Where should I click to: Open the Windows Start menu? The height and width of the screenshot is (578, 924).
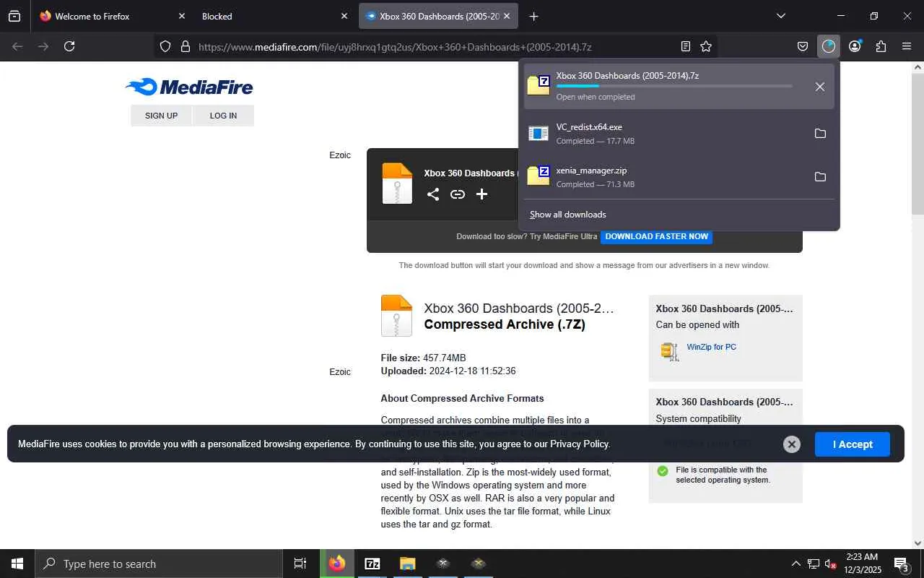17,564
